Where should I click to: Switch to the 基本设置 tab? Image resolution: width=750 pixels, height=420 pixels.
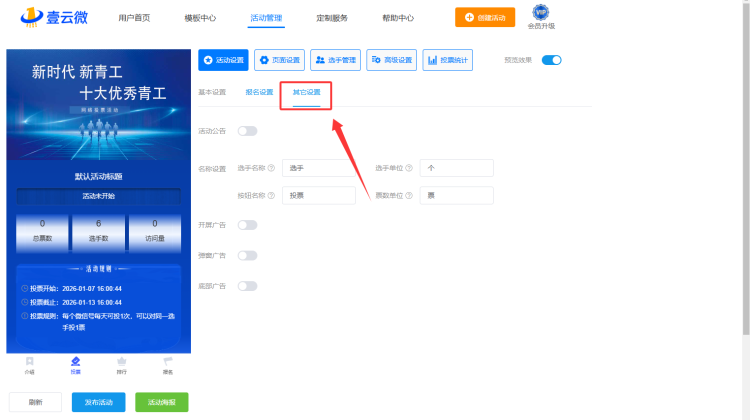212,92
